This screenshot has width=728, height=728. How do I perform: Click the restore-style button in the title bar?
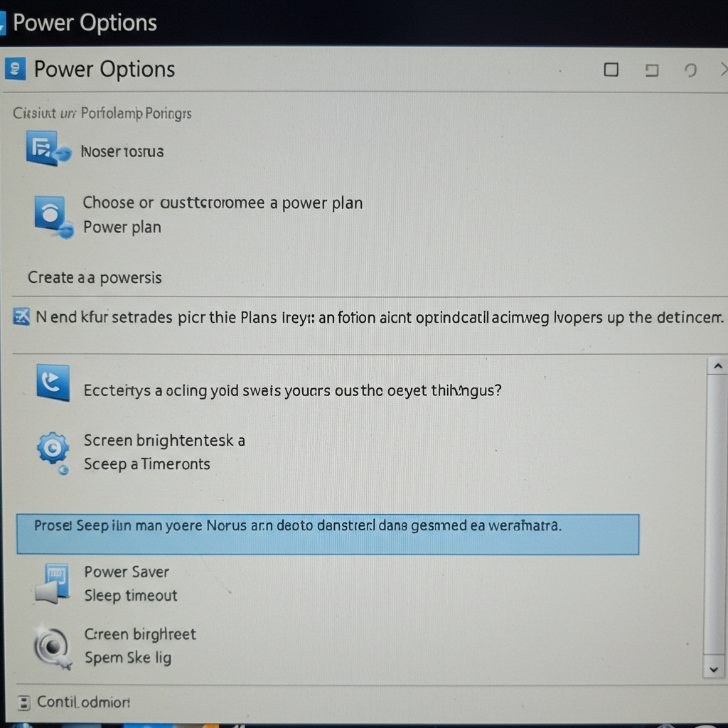652,70
